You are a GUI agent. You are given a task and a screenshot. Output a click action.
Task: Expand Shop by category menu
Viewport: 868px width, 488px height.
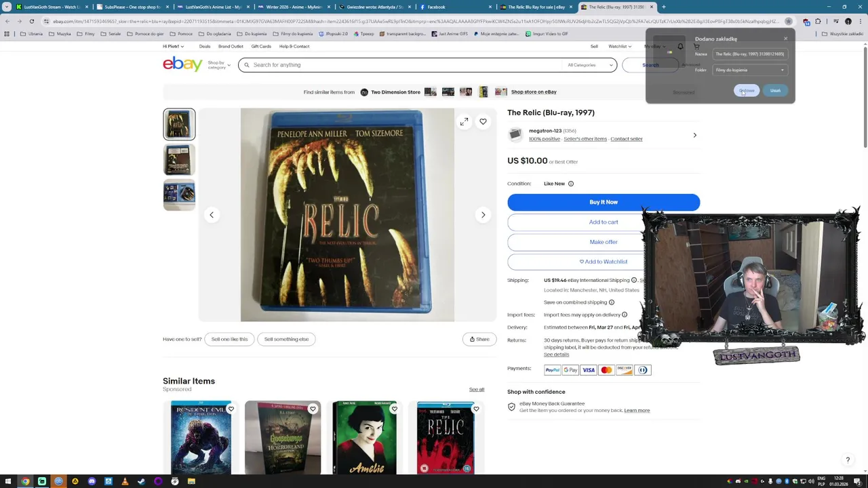[x=218, y=65]
